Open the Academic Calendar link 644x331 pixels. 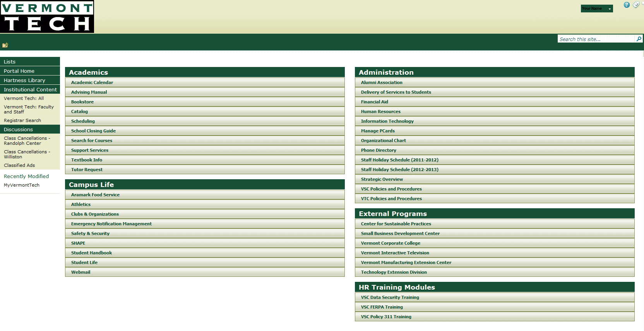pos(205,82)
